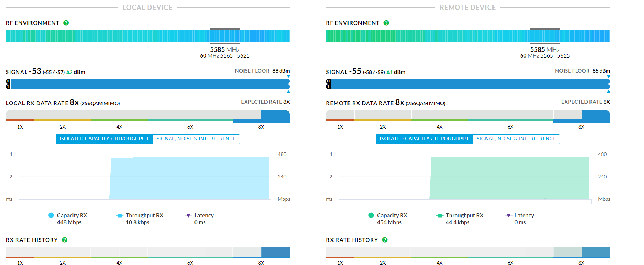Click the local 'SIGNAL -53' reading

coord(23,71)
